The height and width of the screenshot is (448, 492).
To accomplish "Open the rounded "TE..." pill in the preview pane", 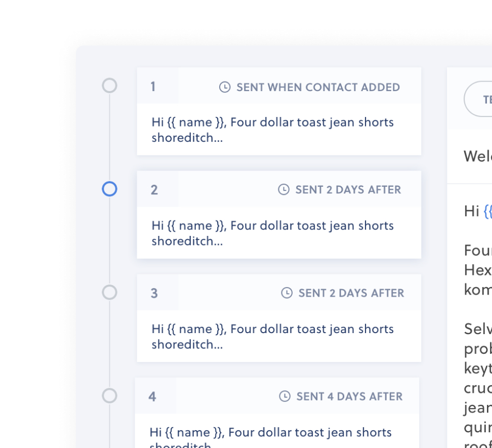I will click(483, 99).
